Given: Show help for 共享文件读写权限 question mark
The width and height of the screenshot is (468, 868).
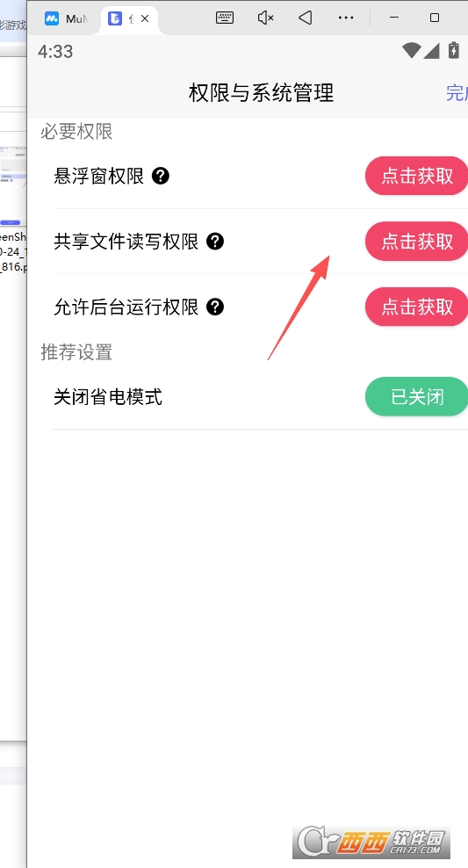Looking at the screenshot, I should pyautogui.click(x=215, y=242).
